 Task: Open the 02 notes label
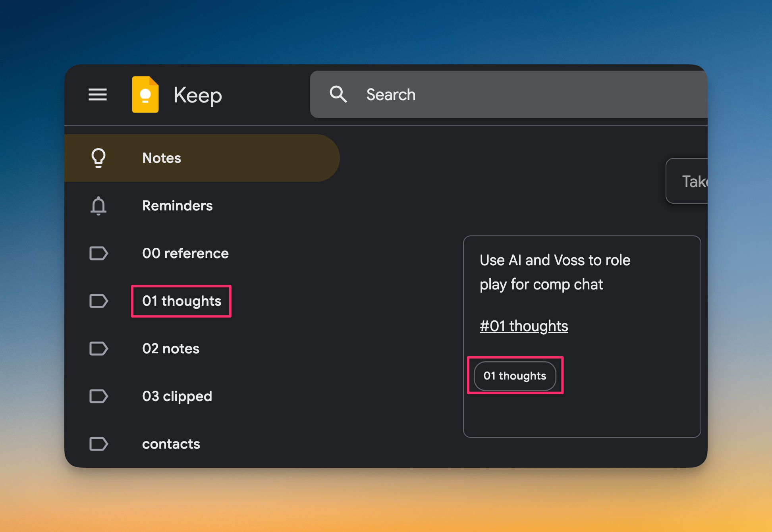click(171, 349)
